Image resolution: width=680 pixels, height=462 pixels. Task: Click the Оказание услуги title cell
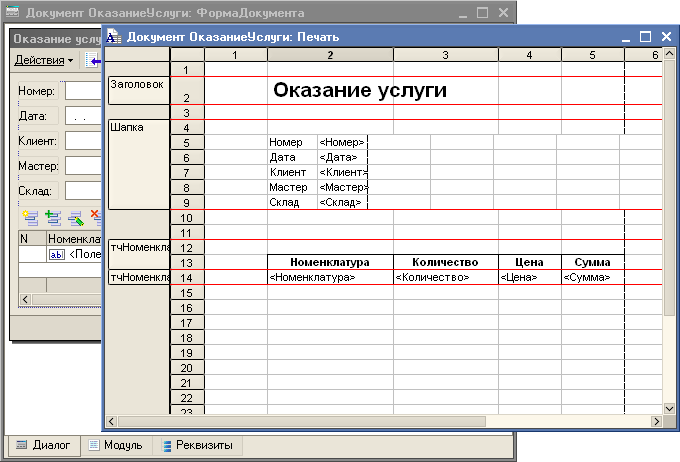(360, 91)
